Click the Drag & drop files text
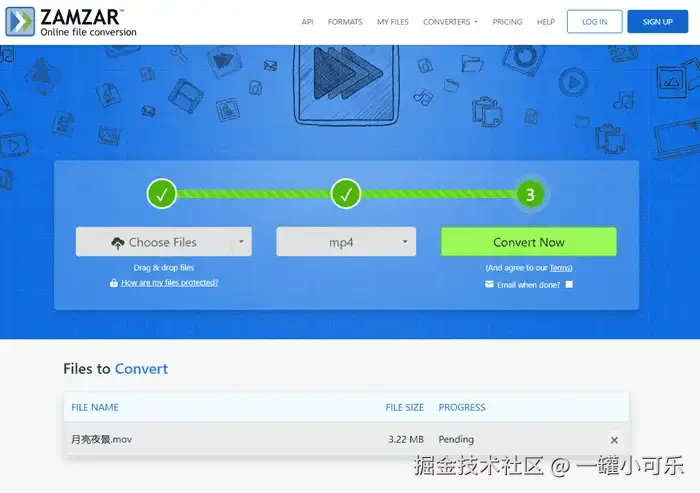 coord(163,268)
